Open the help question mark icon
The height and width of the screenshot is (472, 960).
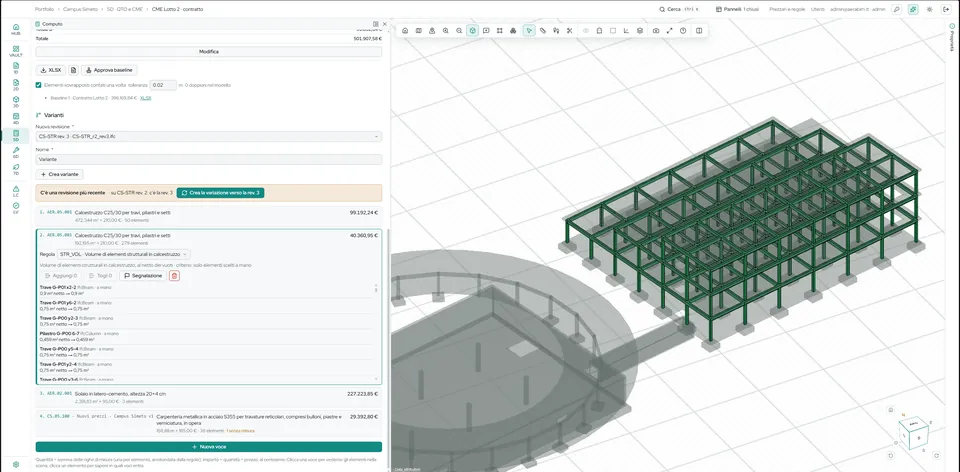[683, 31]
